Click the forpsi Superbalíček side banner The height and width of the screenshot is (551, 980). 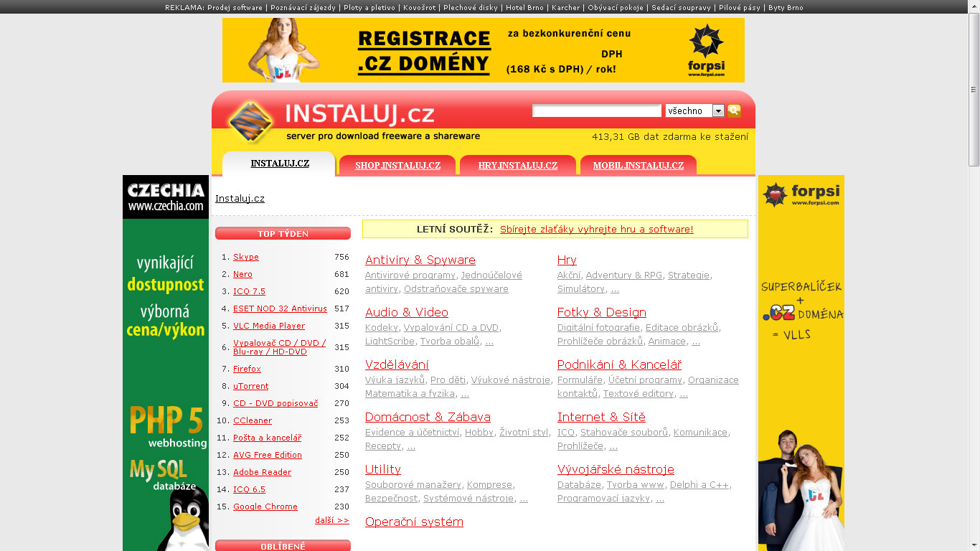pyautogui.click(x=801, y=363)
